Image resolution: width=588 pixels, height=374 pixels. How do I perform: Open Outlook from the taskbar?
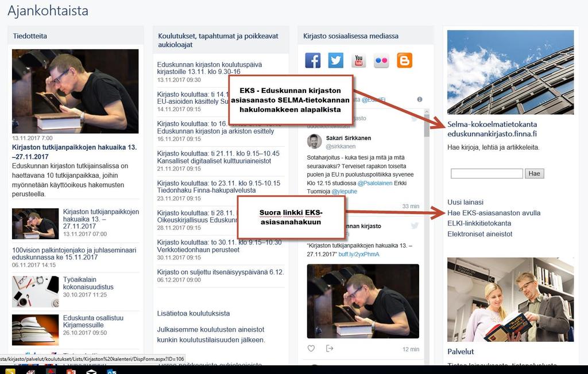click(111, 371)
